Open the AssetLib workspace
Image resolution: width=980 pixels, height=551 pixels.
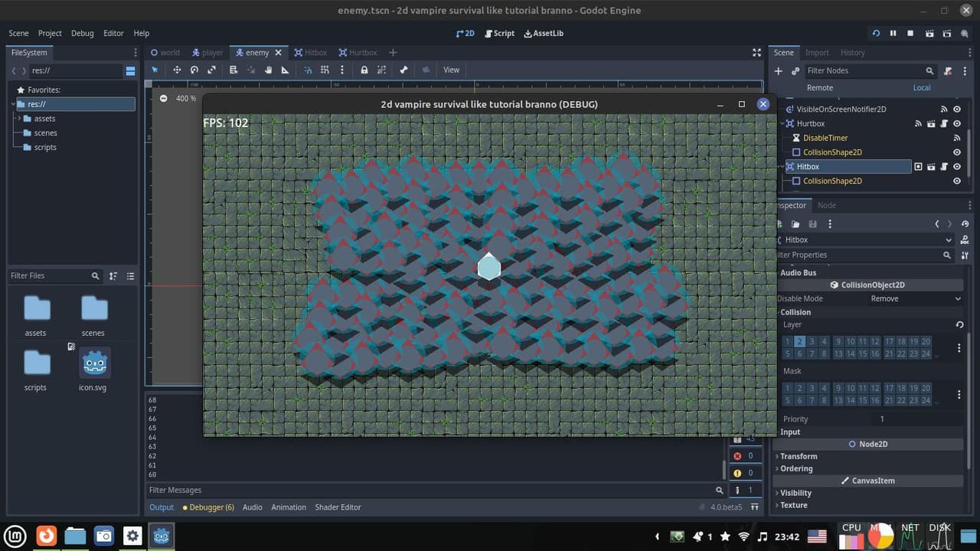coord(544,33)
